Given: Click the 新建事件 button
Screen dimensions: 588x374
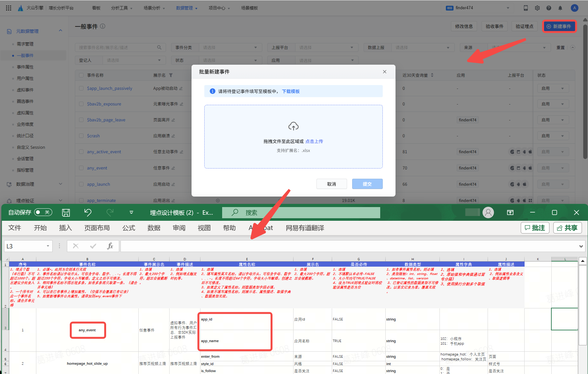Looking at the screenshot, I should pos(559,26).
